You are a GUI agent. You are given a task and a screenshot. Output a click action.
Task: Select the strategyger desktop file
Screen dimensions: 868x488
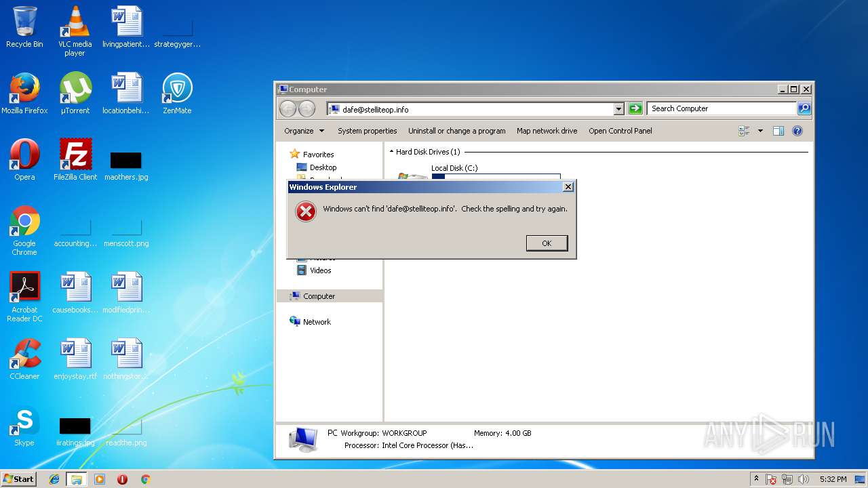[x=177, y=30]
